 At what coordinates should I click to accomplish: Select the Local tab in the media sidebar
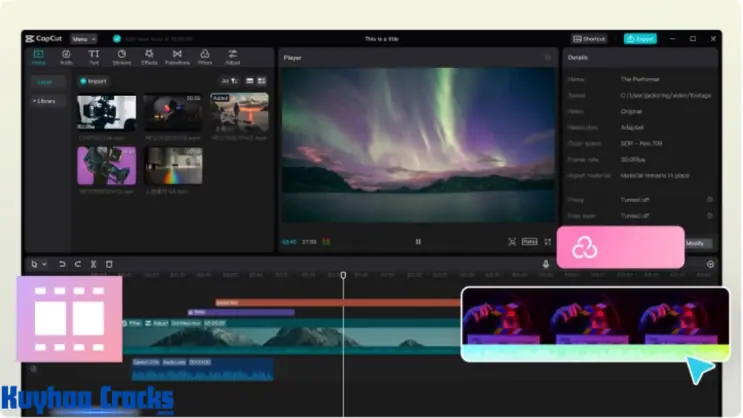(46, 82)
